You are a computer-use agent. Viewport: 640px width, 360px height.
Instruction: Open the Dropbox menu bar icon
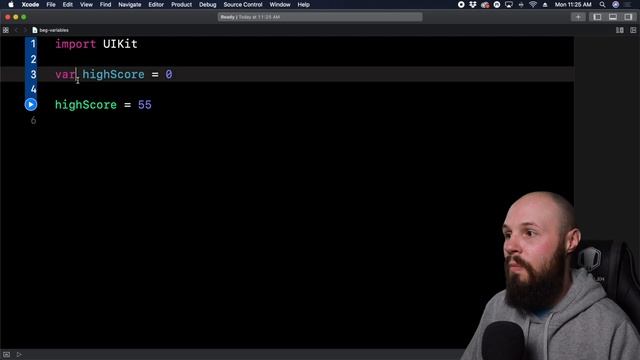click(x=473, y=4)
